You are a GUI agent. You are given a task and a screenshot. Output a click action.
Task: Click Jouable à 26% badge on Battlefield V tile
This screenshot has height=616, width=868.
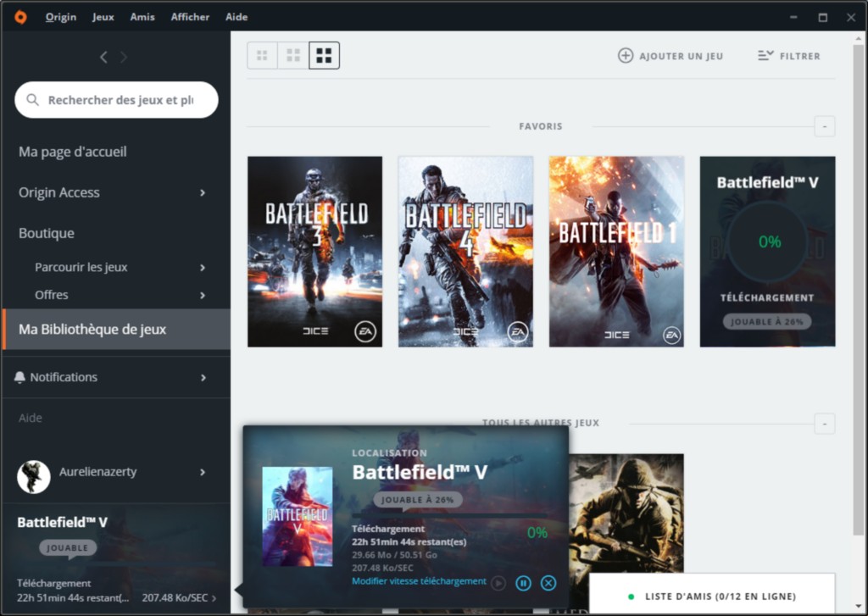766,322
